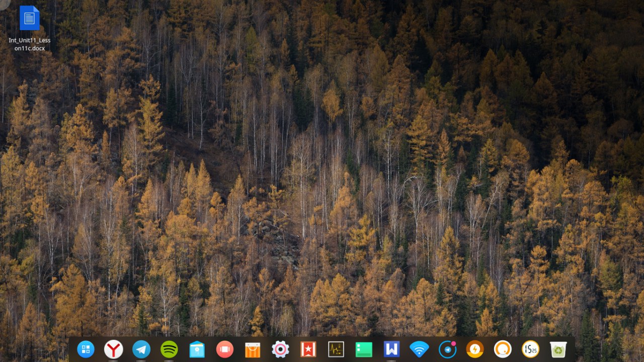The height and width of the screenshot is (362, 644).
Task: Launch Yandex Browser from the dock
Action: (114, 349)
